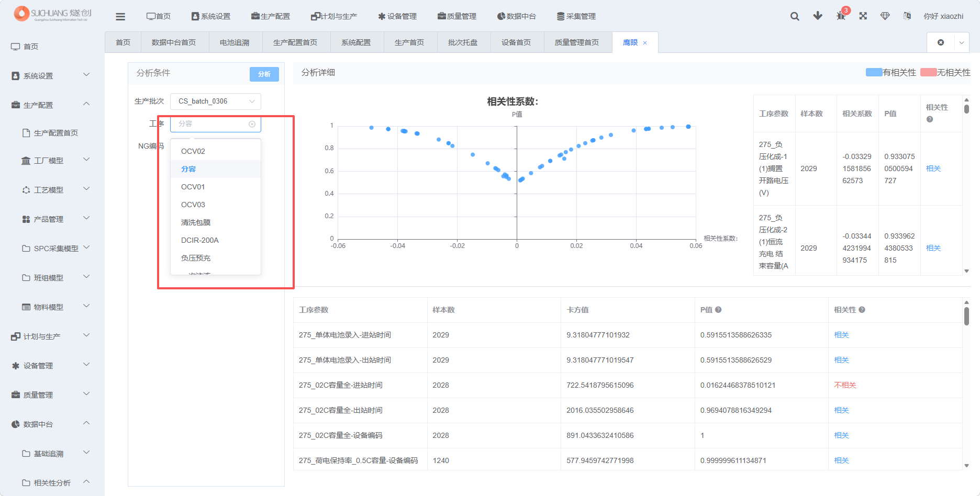Close the 鹰眼 tab with its x icon
Screen dimensions: 980x496
click(x=645, y=43)
